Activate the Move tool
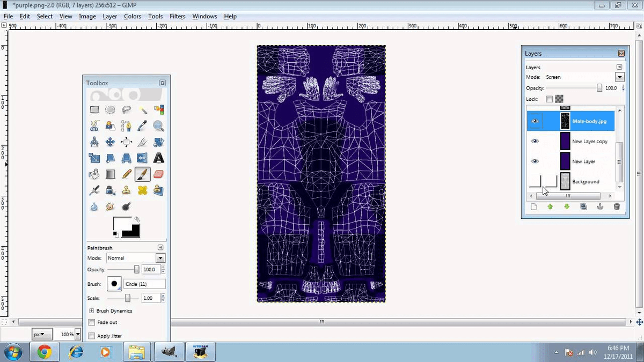Viewport: 644px width, 362px height. pos(111,142)
